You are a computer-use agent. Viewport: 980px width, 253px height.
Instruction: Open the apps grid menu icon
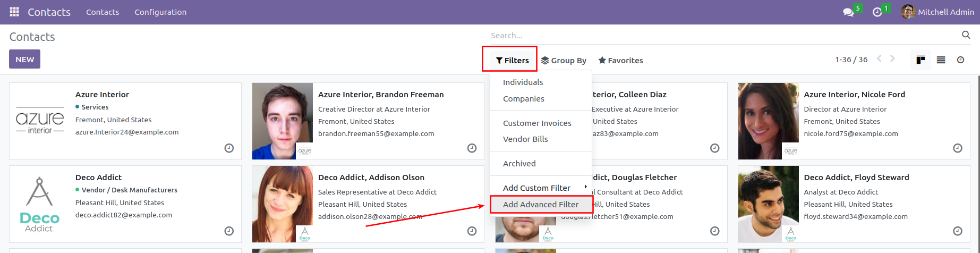pos(14,12)
